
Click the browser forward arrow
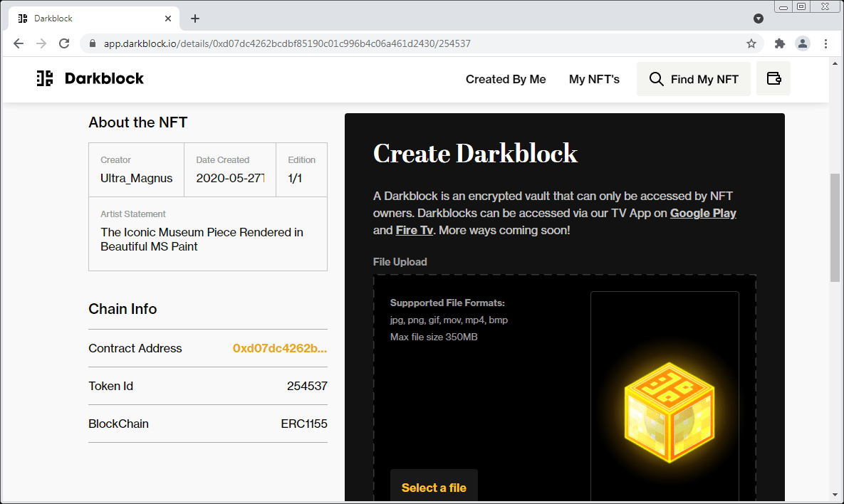click(41, 43)
